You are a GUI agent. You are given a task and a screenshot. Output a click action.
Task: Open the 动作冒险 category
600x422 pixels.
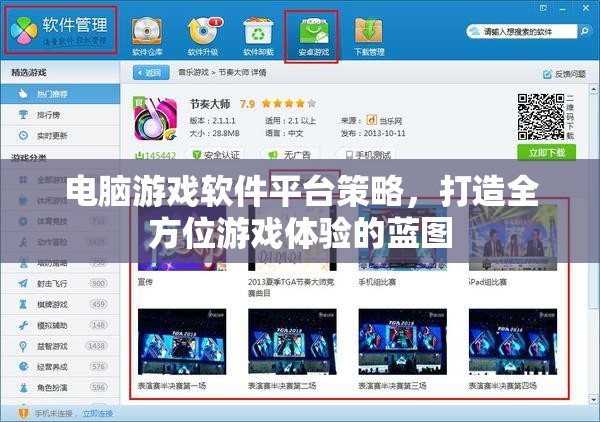(x=60, y=242)
